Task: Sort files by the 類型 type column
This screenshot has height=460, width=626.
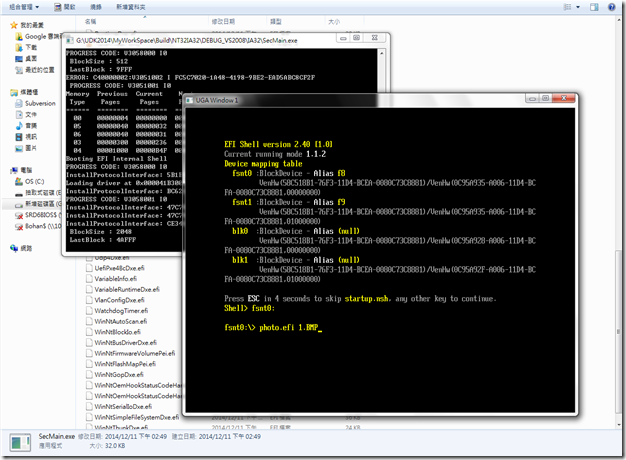Action: coord(276,21)
